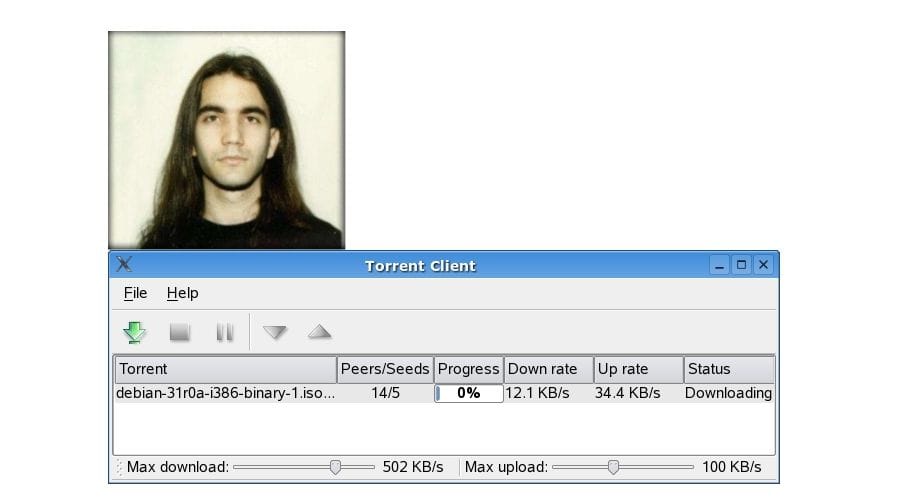Viewport: 910px width, 500px height.
Task: Move torrent down with the down arrow
Action: 275,332
